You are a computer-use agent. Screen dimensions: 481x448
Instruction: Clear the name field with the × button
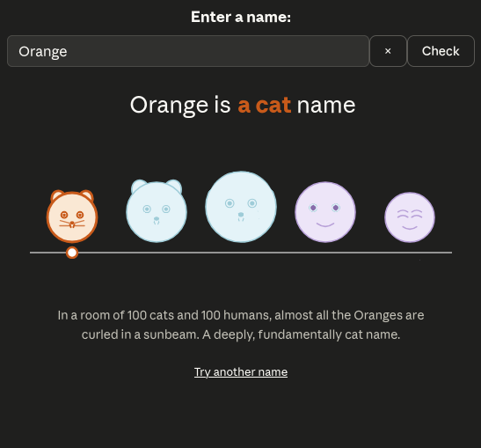point(388,51)
